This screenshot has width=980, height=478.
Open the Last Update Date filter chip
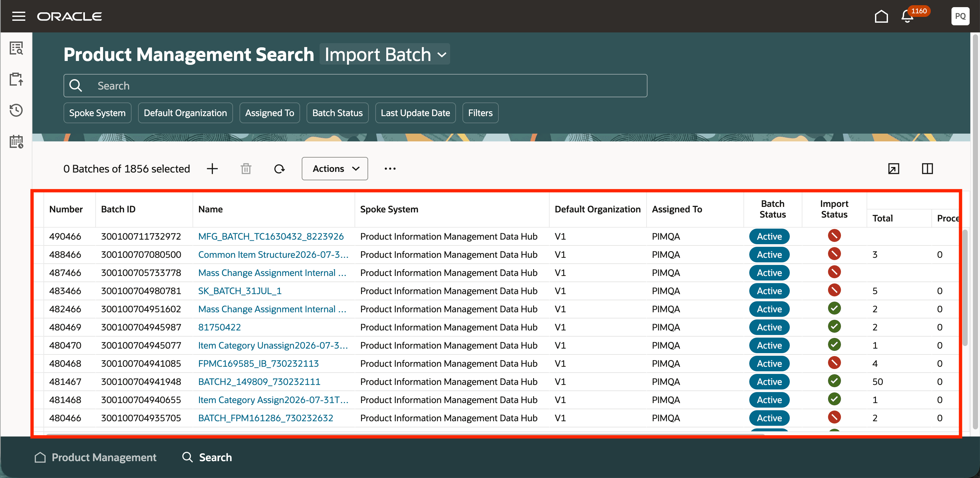point(415,113)
